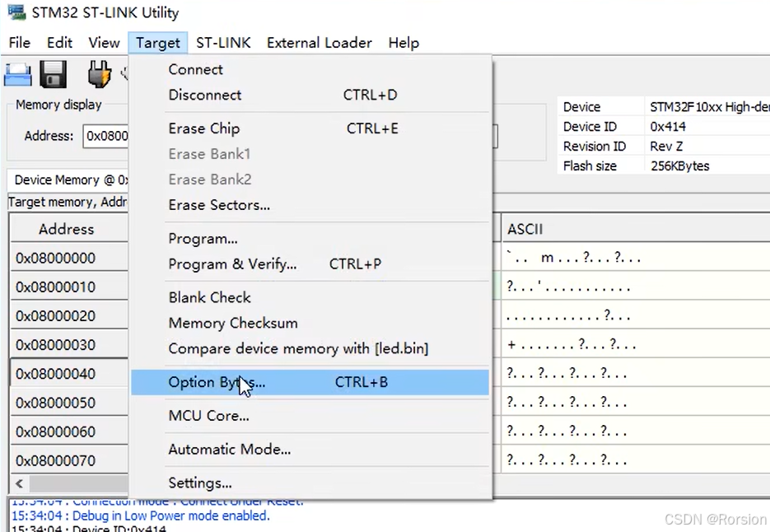Choose Automatic Mode... menu entry

pyautogui.click(x=310, y=449)
